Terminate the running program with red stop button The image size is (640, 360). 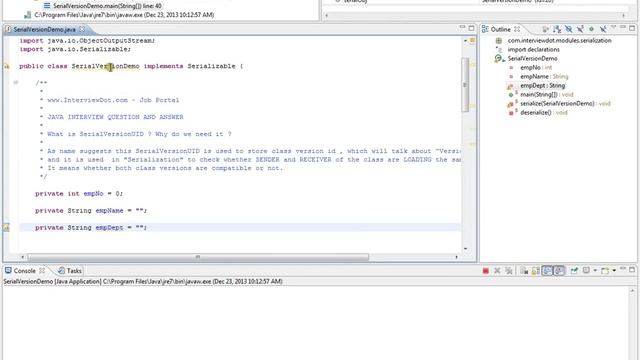click(485, 271)
